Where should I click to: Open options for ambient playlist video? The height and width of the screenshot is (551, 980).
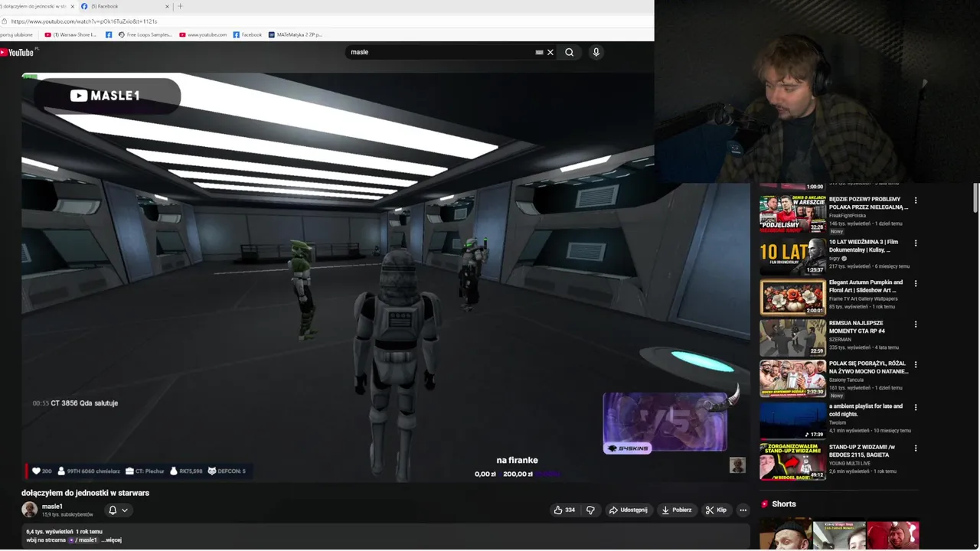pyautogui.click(x=915, y=408)
